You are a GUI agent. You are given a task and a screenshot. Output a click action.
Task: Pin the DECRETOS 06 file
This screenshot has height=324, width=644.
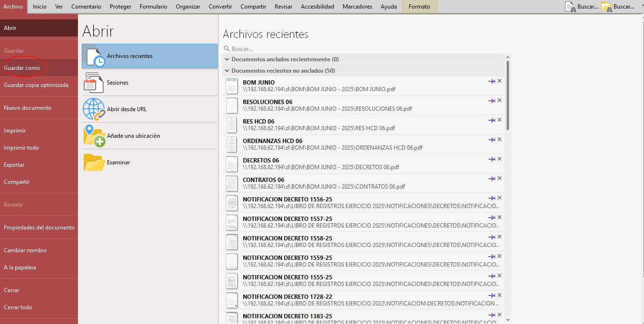pyautogui.click(x=492, y=159)
